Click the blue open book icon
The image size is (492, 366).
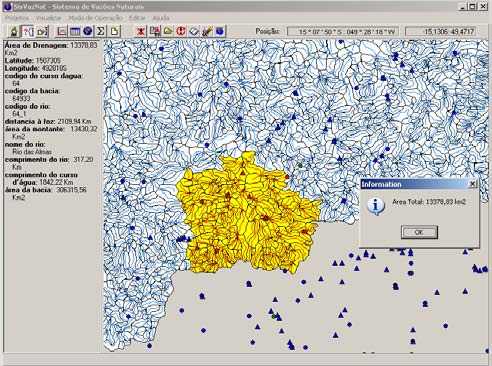194,31
